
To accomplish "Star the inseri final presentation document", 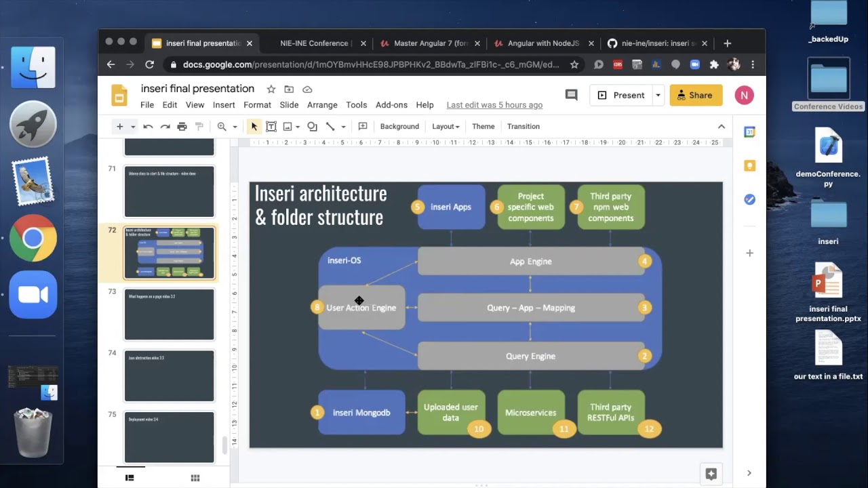I will tap(271, 89).
